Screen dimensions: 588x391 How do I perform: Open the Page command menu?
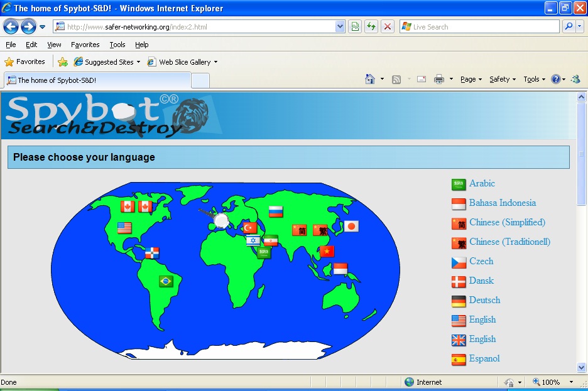(x=471, y=79)
